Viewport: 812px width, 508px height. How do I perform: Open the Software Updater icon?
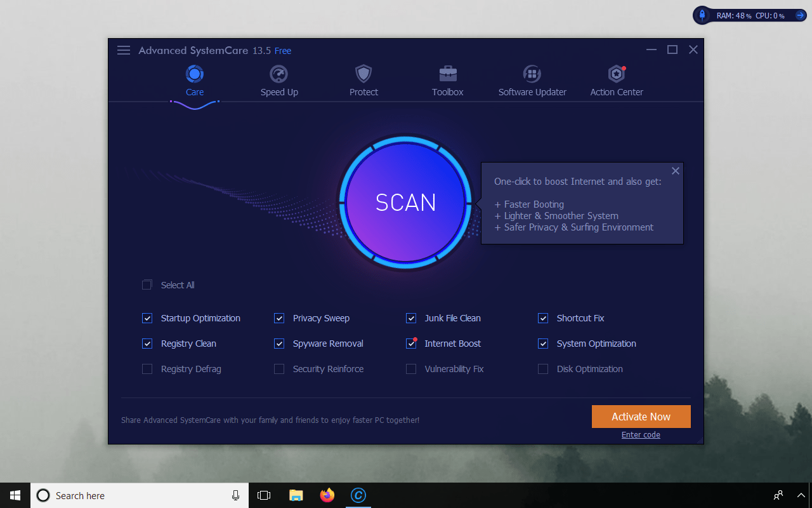(x=532, y=74)
